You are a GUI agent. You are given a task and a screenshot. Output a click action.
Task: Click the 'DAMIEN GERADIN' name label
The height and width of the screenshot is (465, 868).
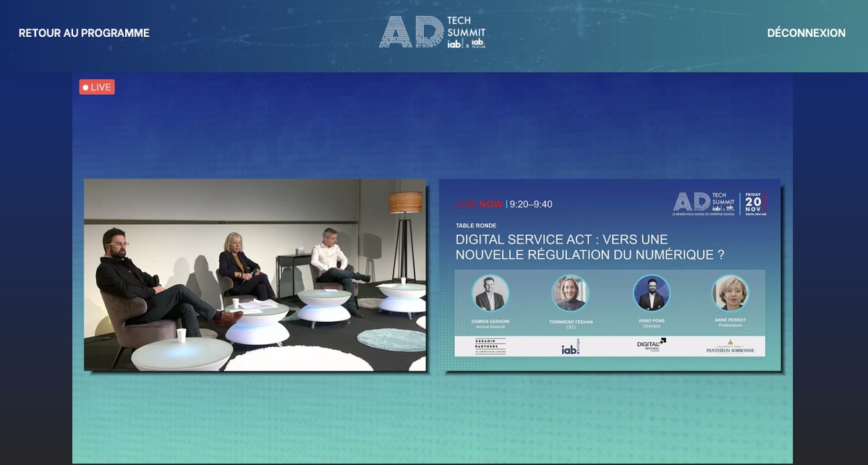[x=490, y=321]
